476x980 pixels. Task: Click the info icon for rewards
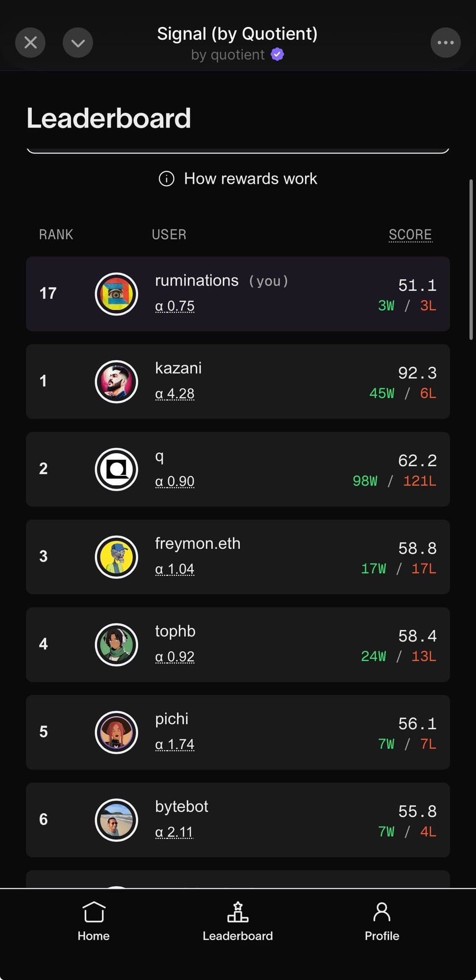167,179
